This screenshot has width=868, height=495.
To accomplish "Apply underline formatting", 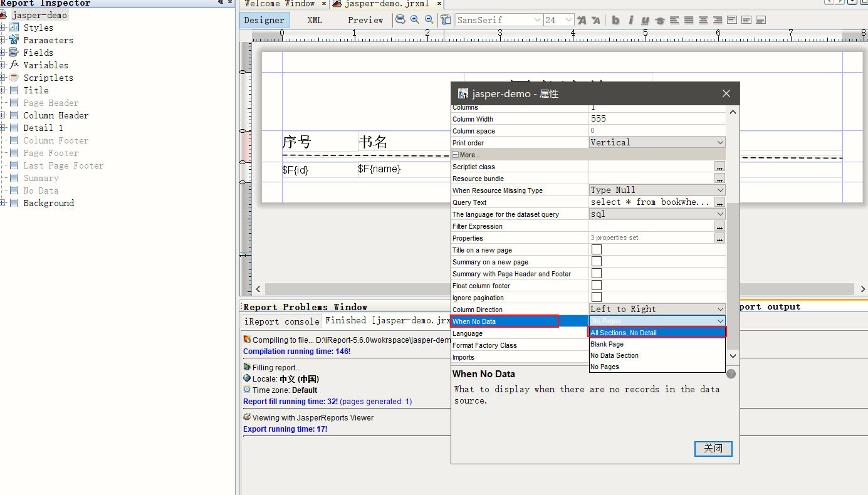I will (644, 19).
